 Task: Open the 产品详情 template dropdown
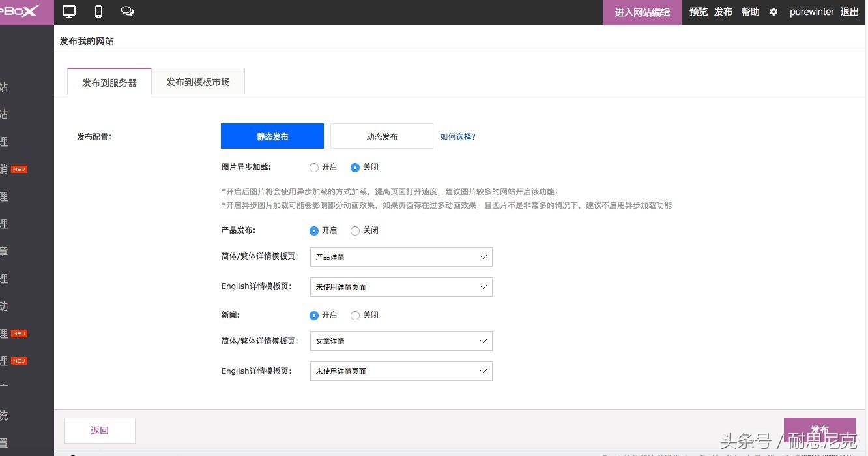pyautogui.click(x=401, y=257)
